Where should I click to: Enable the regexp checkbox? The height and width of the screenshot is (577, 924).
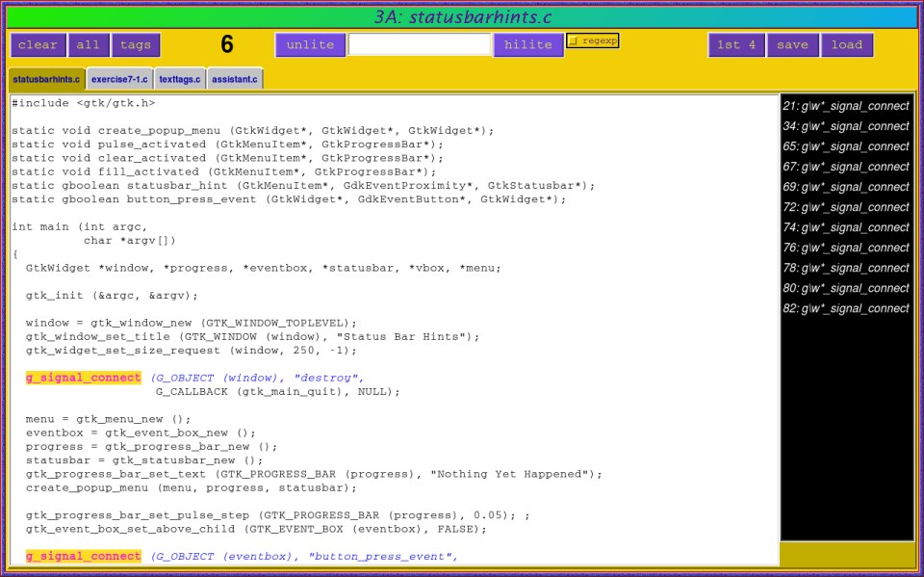[x=573, y=41]
